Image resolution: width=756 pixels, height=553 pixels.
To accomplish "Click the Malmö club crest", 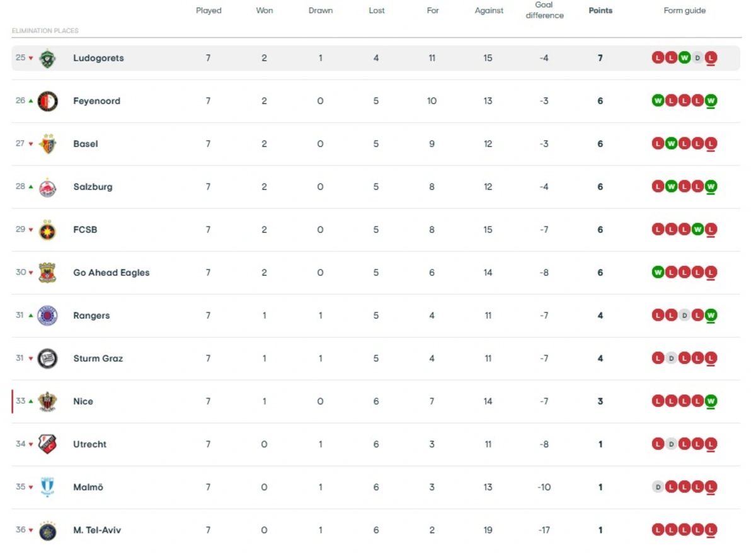I will (x=47, y=487).
